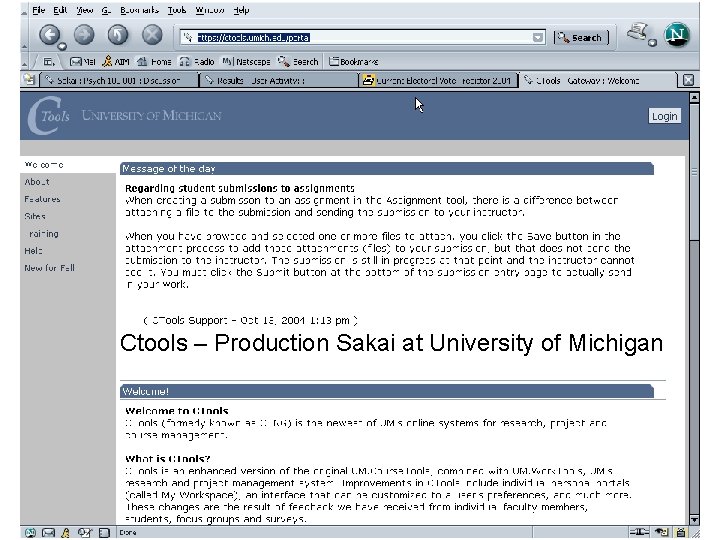720x540 pixels.
Task: Open the Window menu
Action: (x=210, y=10)
